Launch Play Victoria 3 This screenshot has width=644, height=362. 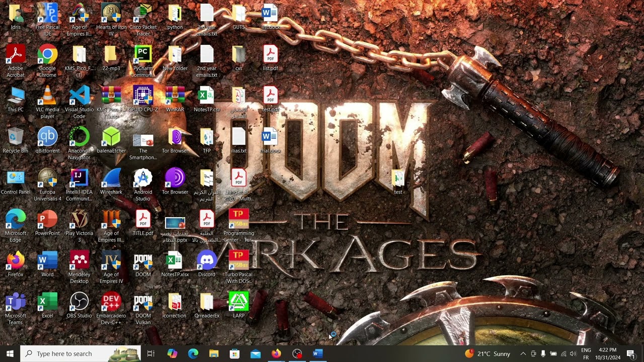pyautogui.click(x=79, y=226)
